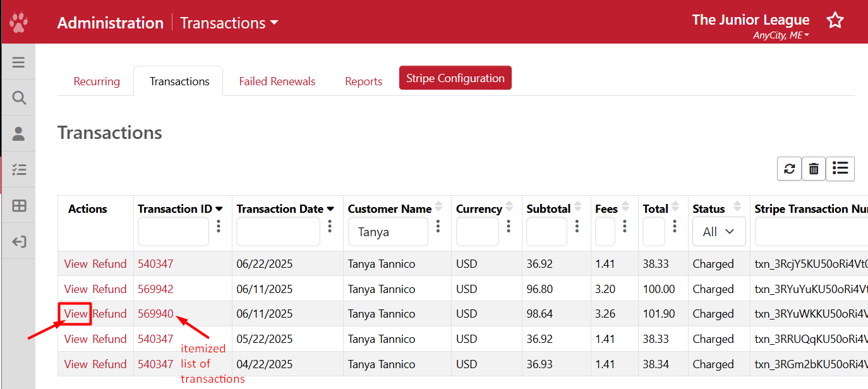Screen dimensions: 868x389
Task: Click the Stripe Transaction Number filter field
Action: pos(811,232)
